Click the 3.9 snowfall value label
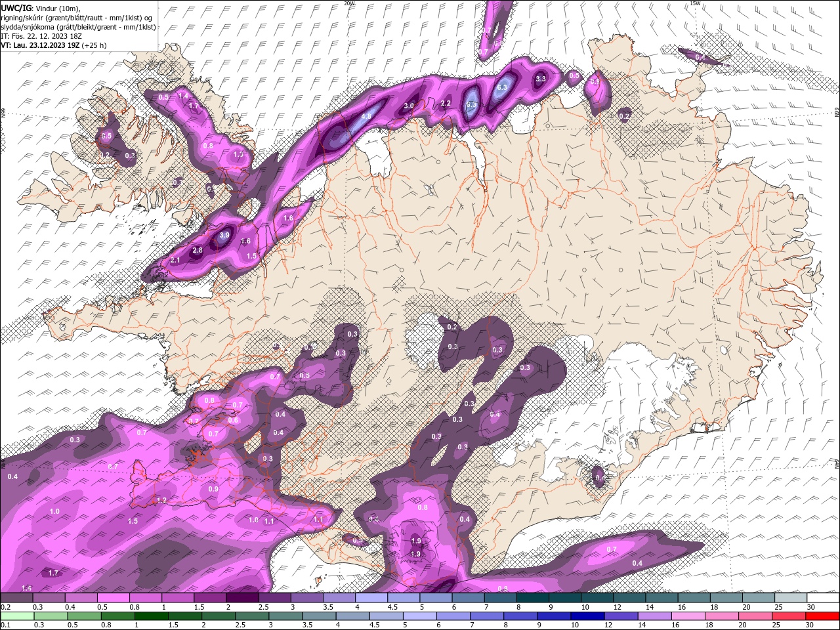Viewport: 840px width, 630px height. tap(224, 235)
